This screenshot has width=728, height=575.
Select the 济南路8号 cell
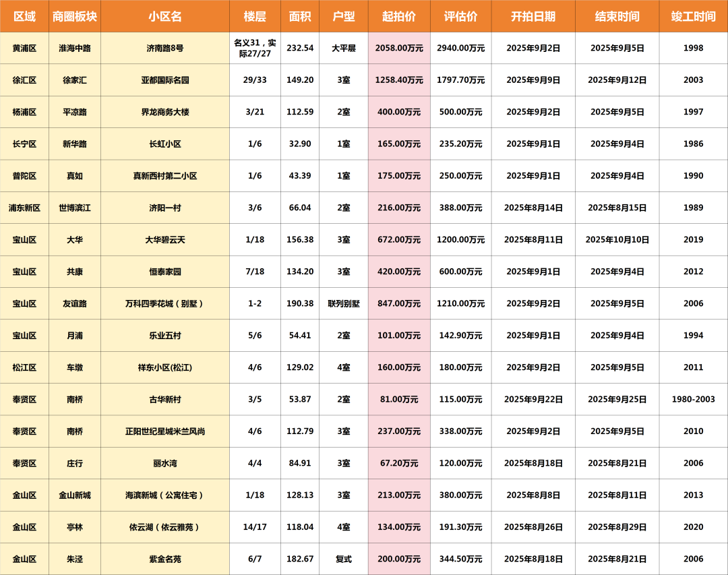[x=165, y=49]
